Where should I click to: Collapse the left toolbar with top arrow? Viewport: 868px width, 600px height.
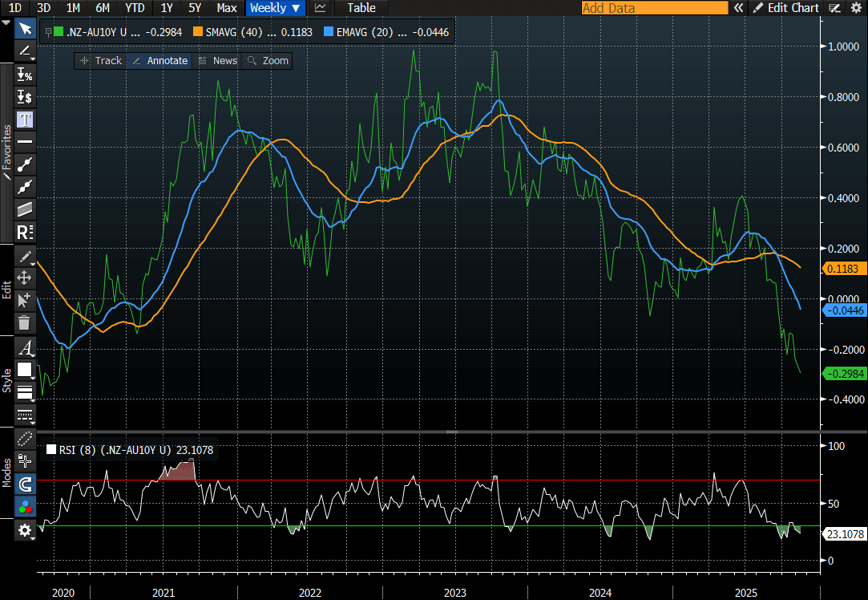(6, 23)
